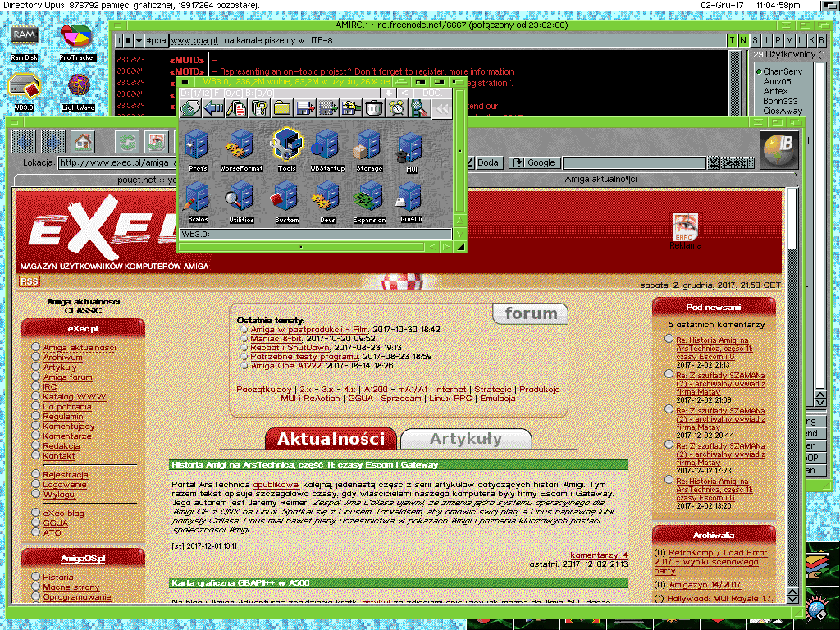Open the Storage drawer

(369, 151)
